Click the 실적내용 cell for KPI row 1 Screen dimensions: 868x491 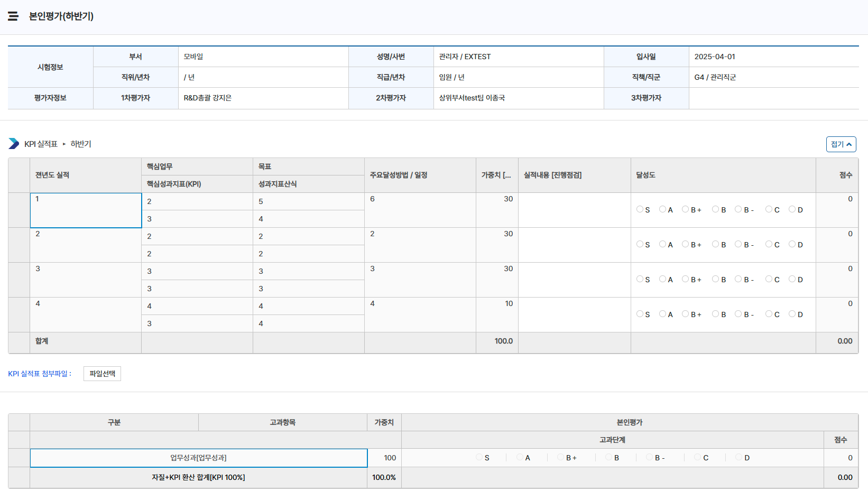(x=575, y=210)
